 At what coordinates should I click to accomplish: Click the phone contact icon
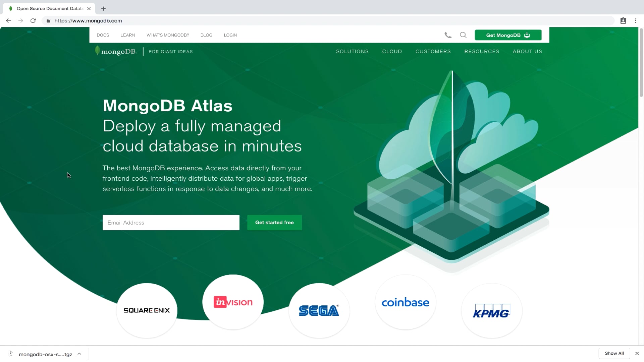pyautogui.click(x=448, y=35)
